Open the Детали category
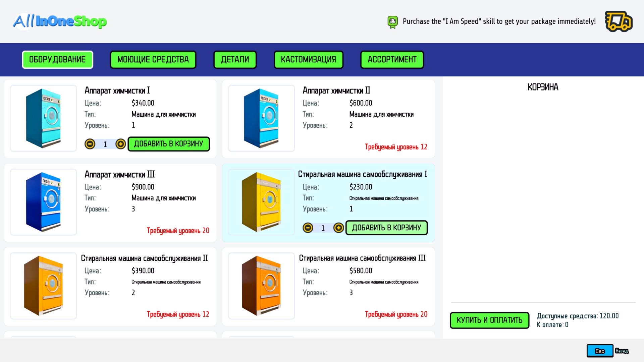 click(235, 60)
